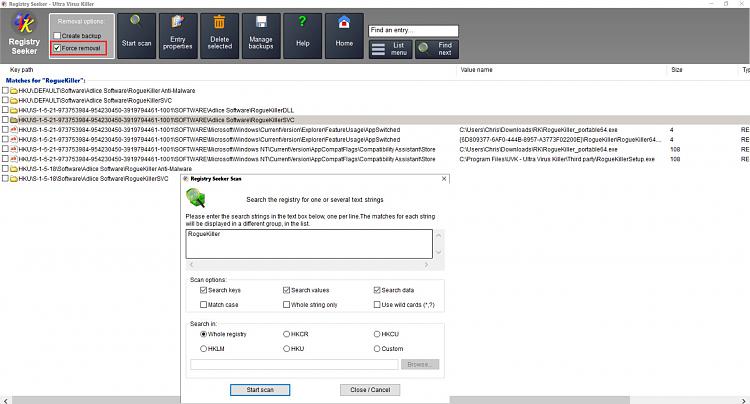Select the HKCU radio button
750x404 pixels.
point(377,334)
